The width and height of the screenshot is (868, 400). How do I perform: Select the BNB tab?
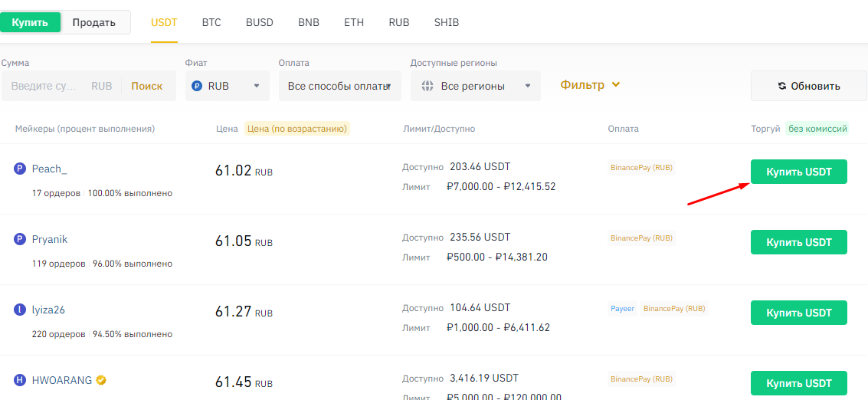tap(308, 23)
